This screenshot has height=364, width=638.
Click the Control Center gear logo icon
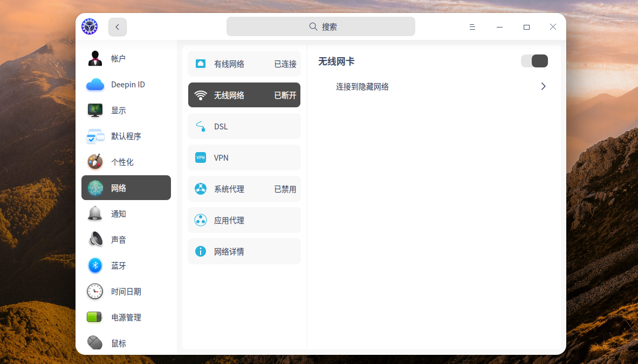click(90, 27)
